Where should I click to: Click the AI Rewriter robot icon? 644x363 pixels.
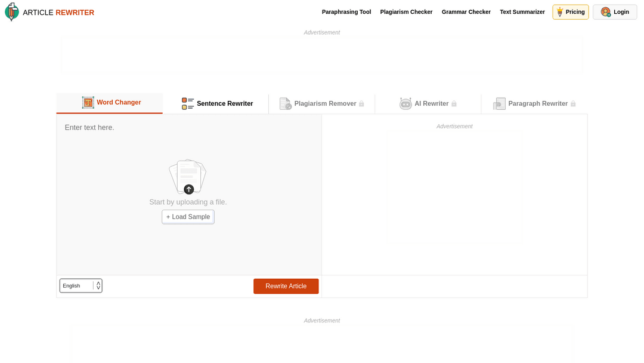click(x=405, y=104)
